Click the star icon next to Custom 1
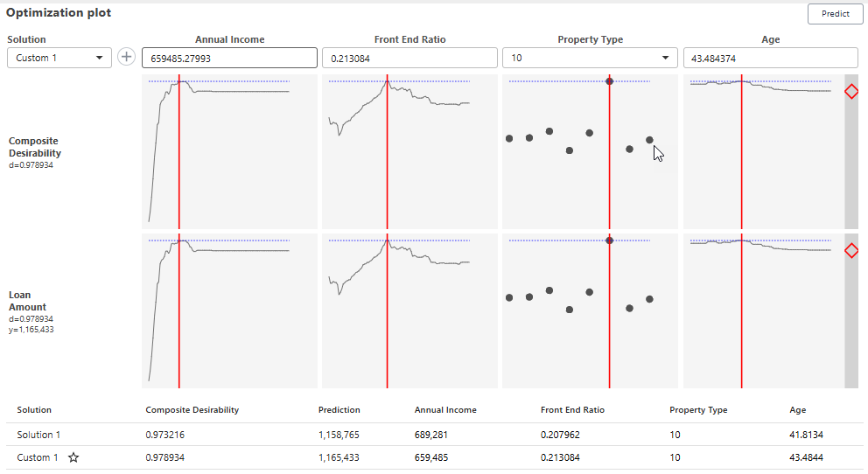This screenshot has height=474, width=868. (73, 457)
